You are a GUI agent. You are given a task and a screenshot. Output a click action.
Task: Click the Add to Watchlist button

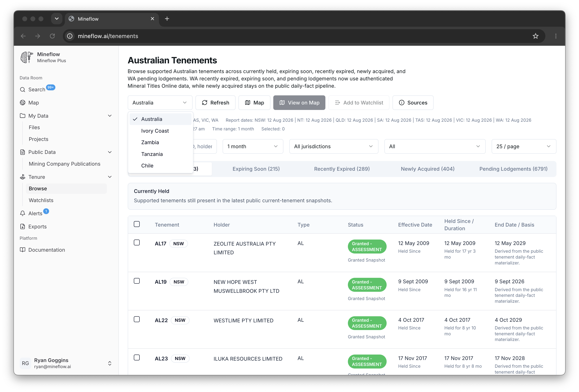359,102
